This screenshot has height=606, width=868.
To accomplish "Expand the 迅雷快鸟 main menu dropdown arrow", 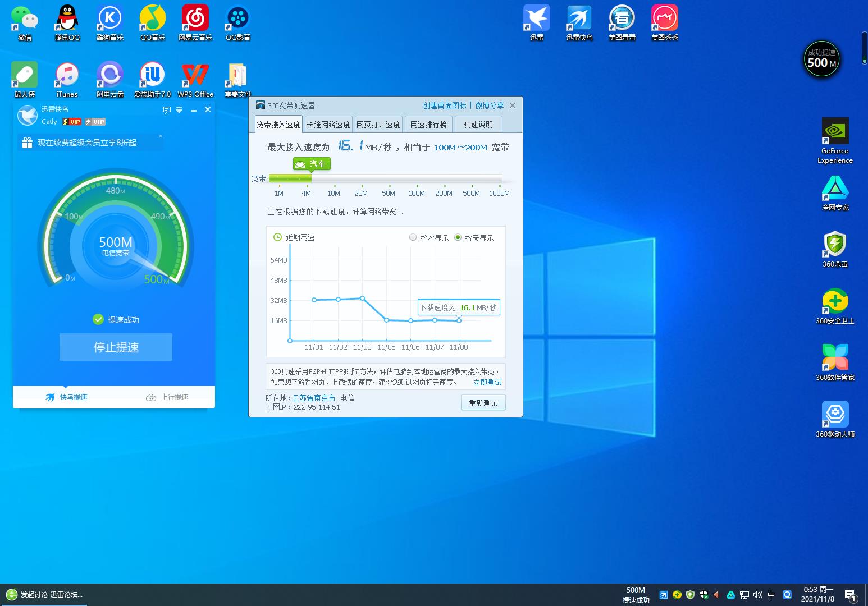I will pos(180,110).
